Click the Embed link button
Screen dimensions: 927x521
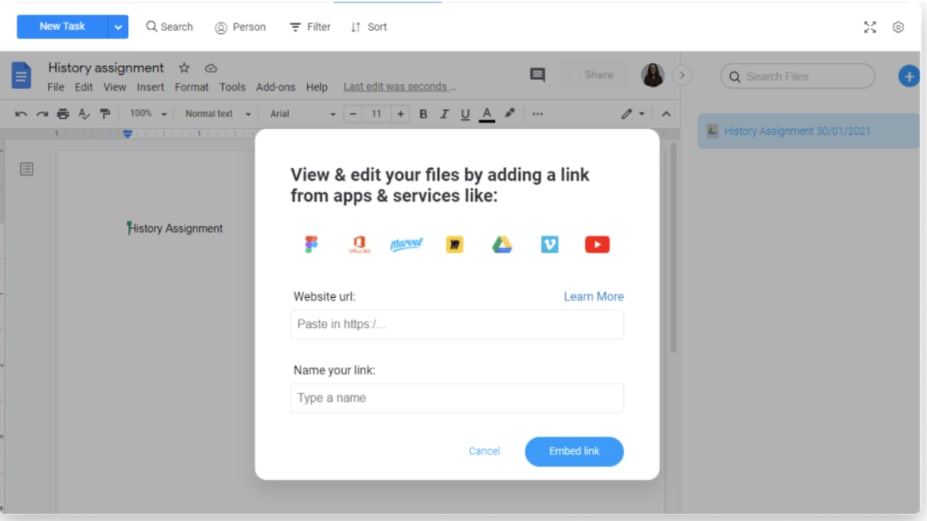(574, 451)
